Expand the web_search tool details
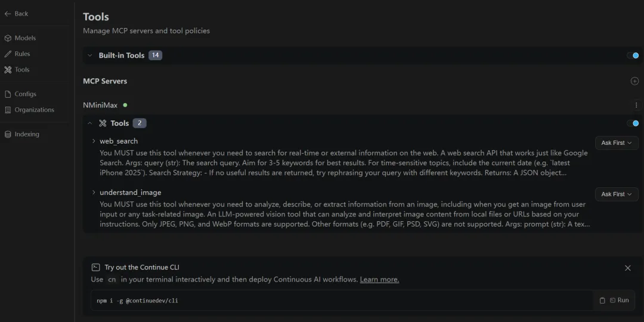The width and height of the screenshot is (644, 322). [94, 141]
